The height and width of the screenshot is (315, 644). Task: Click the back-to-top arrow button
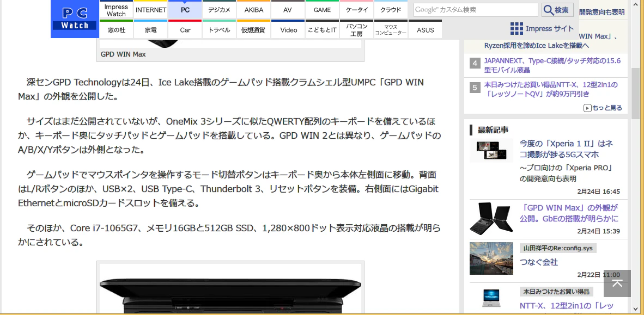point(617,283)
